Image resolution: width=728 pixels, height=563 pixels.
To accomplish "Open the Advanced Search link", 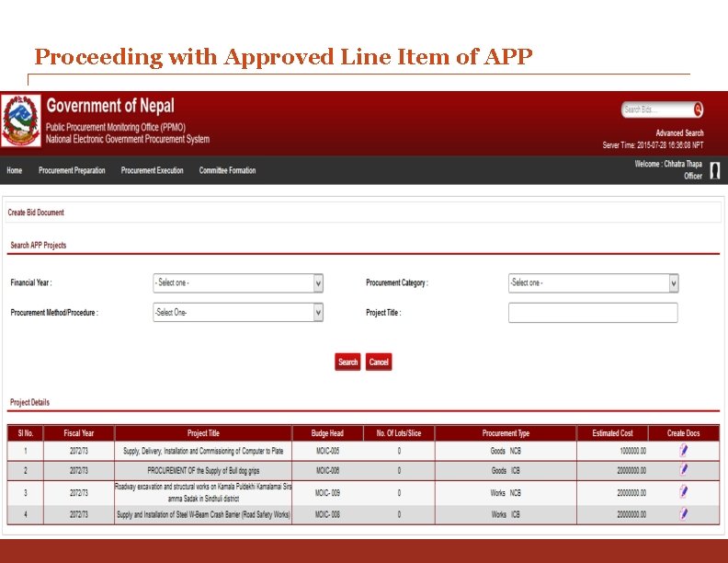I will click(679, 132).
